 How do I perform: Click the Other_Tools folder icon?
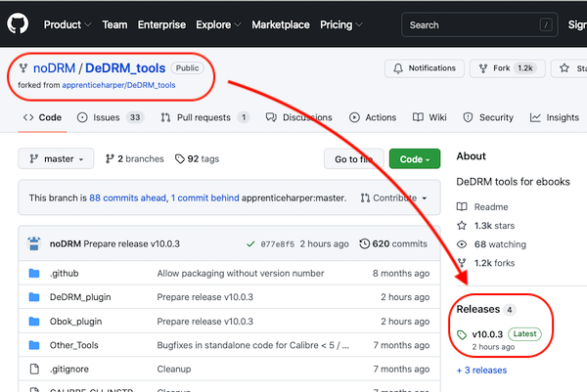(x=34, y=345)
